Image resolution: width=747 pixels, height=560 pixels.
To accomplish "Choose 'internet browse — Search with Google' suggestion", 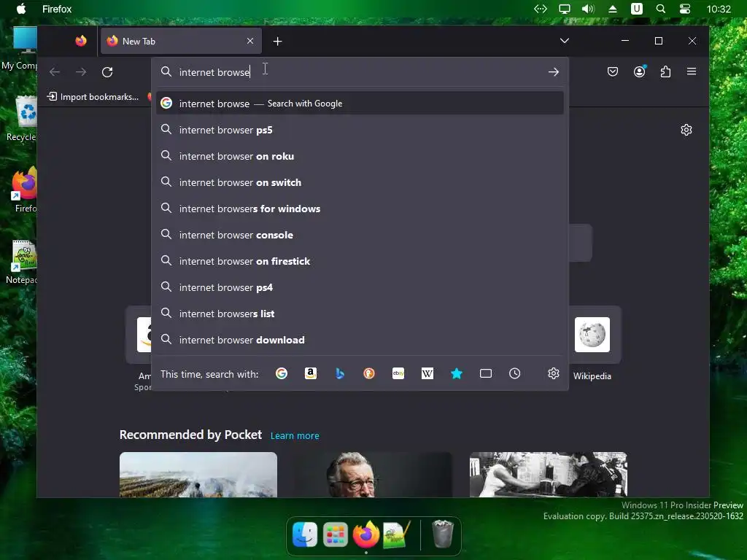I will 360,104.
